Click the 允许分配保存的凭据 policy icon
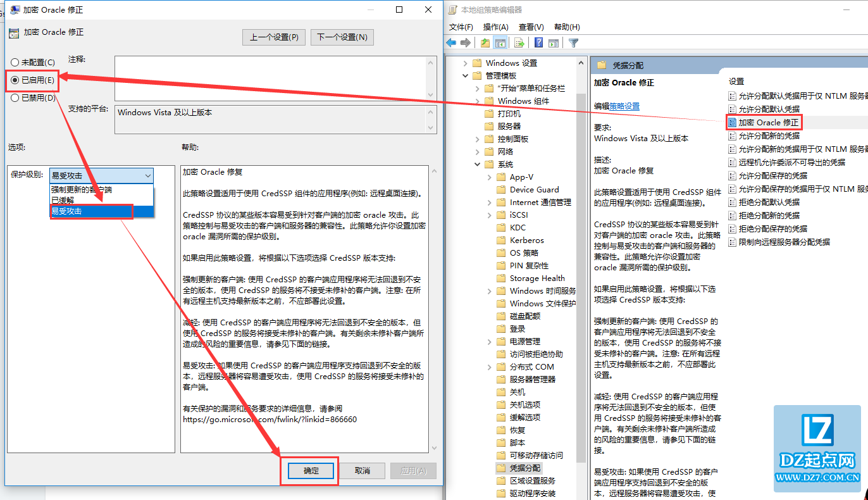868x500 pixels. click(733, 175)
